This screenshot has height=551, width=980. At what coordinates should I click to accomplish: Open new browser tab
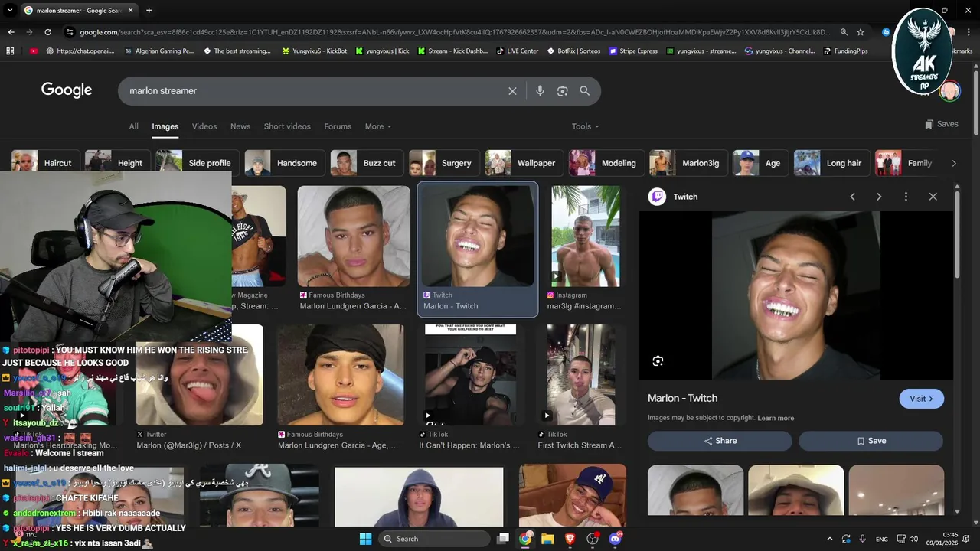149,10
